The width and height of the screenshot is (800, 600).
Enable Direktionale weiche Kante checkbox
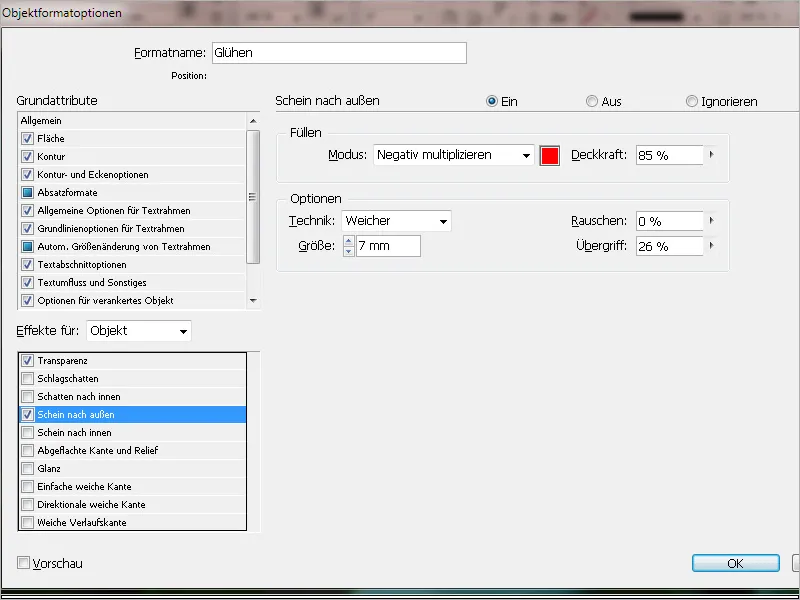tap(28, 505)
